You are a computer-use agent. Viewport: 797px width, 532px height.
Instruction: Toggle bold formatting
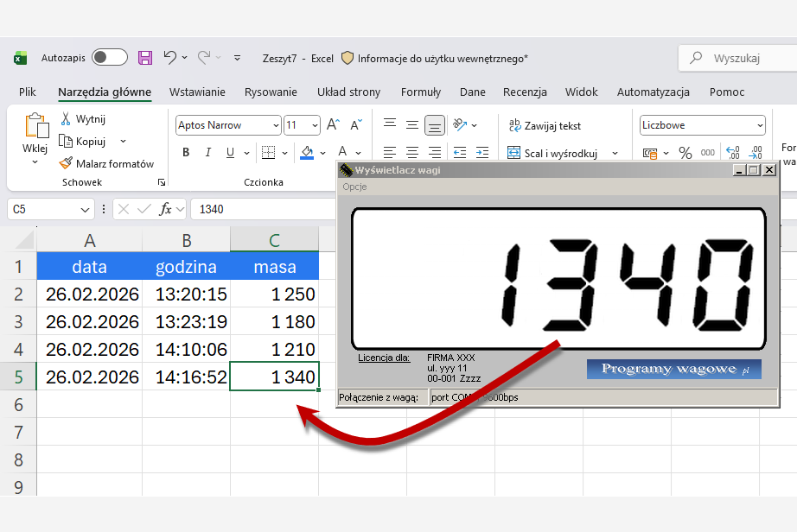click(x=186, y=153)
